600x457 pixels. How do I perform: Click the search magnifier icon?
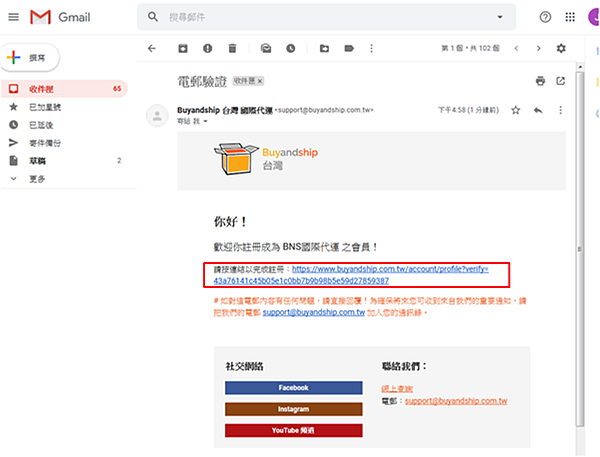pos(153,17)
